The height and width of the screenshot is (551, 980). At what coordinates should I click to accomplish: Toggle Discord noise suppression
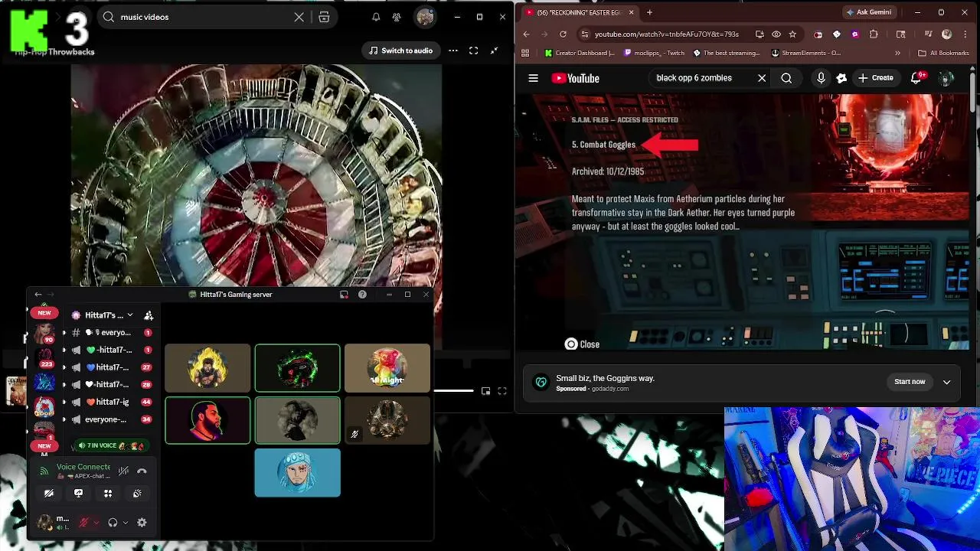pos(123,471)
